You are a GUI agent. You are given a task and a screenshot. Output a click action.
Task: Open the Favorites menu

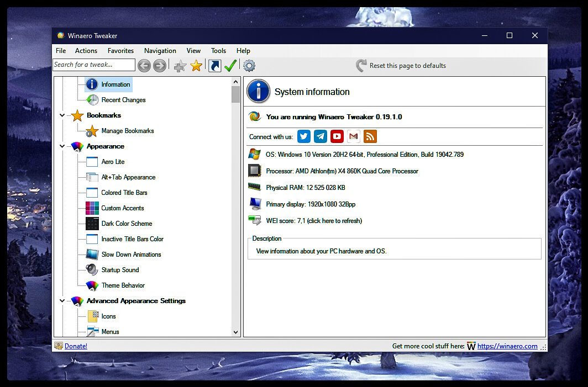coord(120,51)
